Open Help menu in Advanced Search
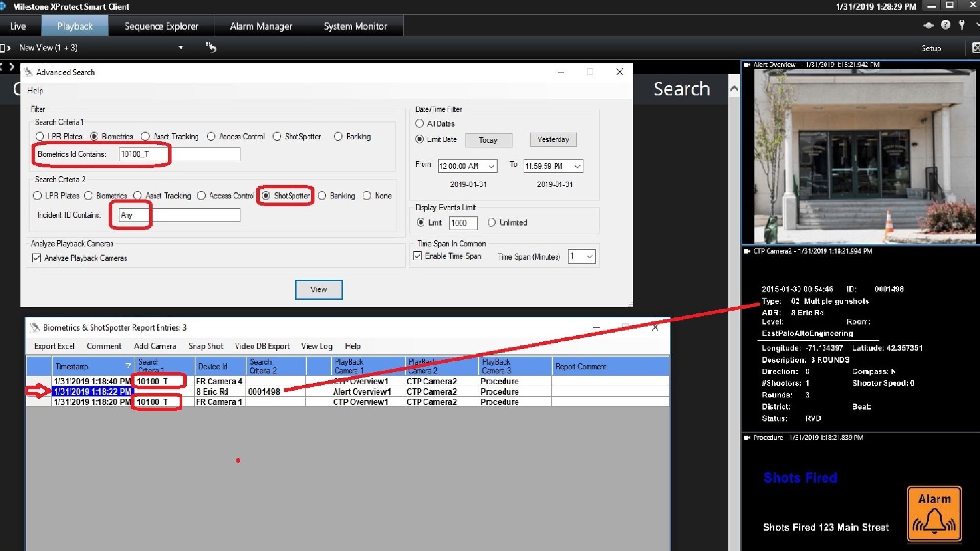Viewport: 980px width, 551px height. 35,91
